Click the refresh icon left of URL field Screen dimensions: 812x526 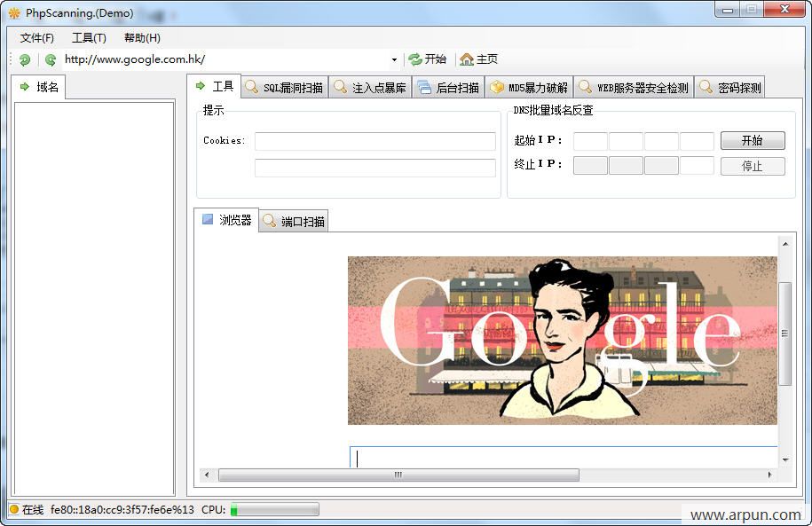point(51,59)
